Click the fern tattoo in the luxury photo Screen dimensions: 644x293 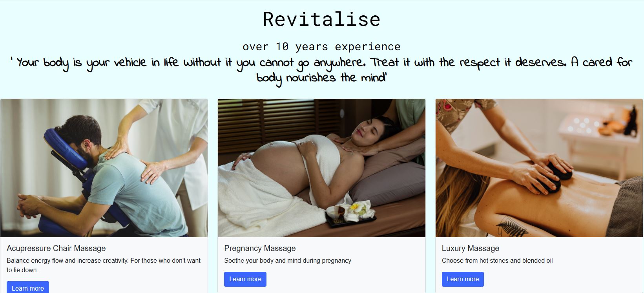pyautogui.click(x=511, y=227)
